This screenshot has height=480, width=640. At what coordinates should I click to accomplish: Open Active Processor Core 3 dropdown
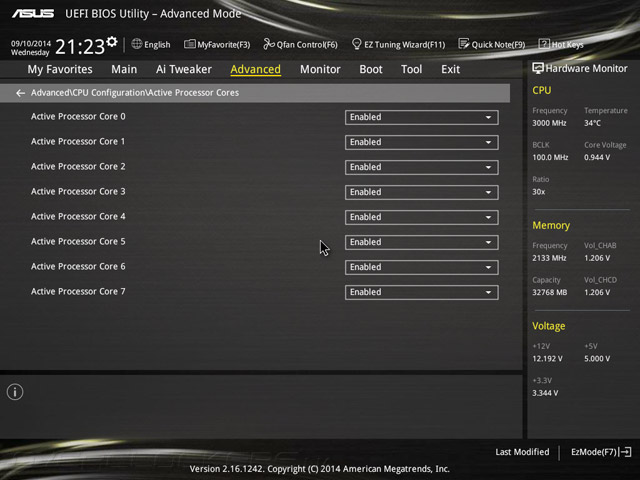tap(422, 192)
